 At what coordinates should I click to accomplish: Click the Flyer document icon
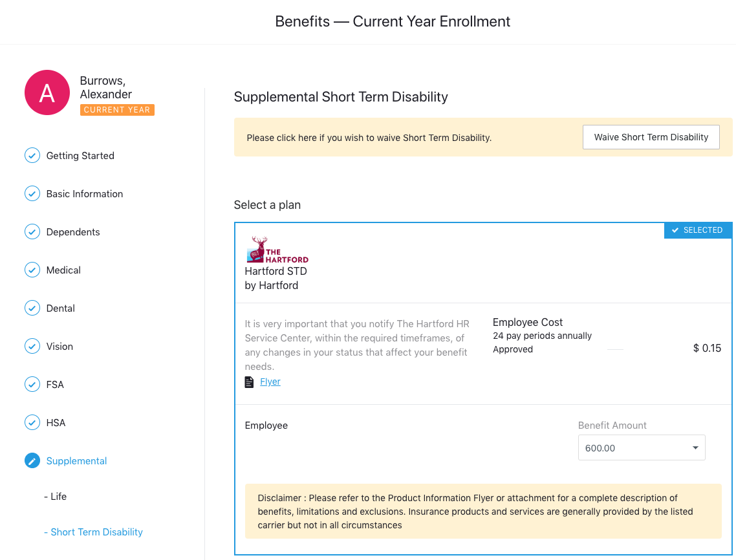click(249, 382)
